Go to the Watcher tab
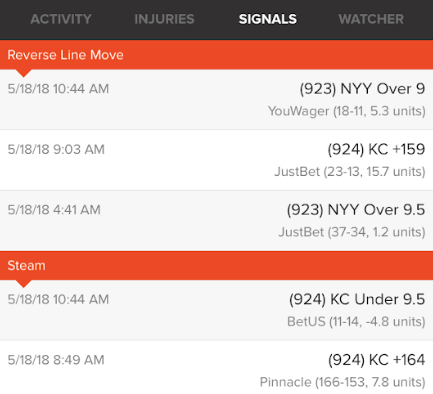 point(371,19)
